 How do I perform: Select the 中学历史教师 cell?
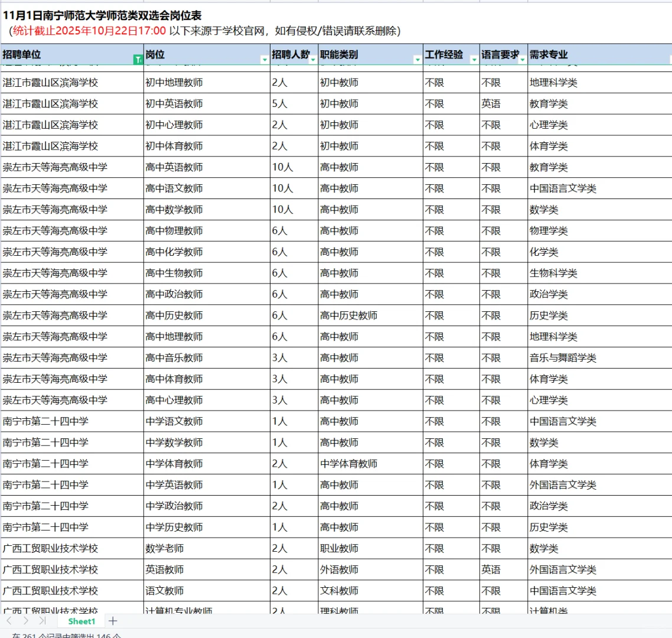pyautogui.click(x=207, y=527)
